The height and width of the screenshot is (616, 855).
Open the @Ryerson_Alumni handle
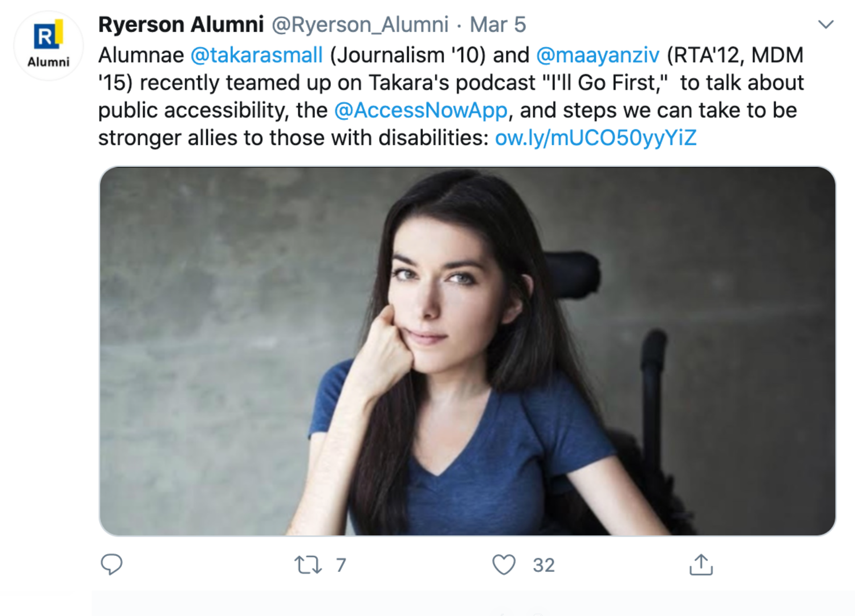[360, 24]
